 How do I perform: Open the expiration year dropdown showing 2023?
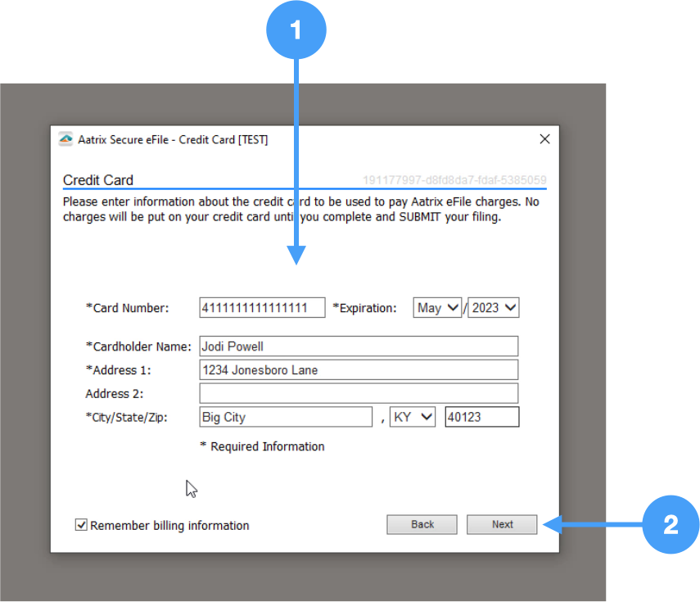click(x=493, y=308)
